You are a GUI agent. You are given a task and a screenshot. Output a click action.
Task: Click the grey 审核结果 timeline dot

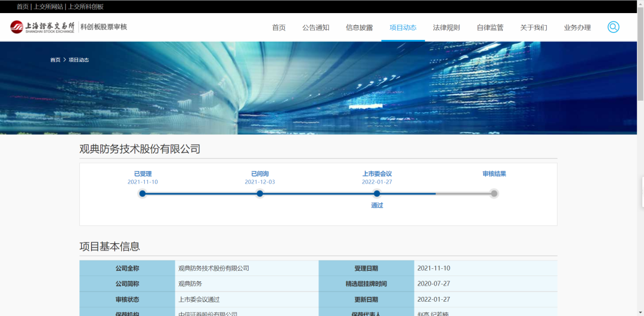(x=494, y=194)
